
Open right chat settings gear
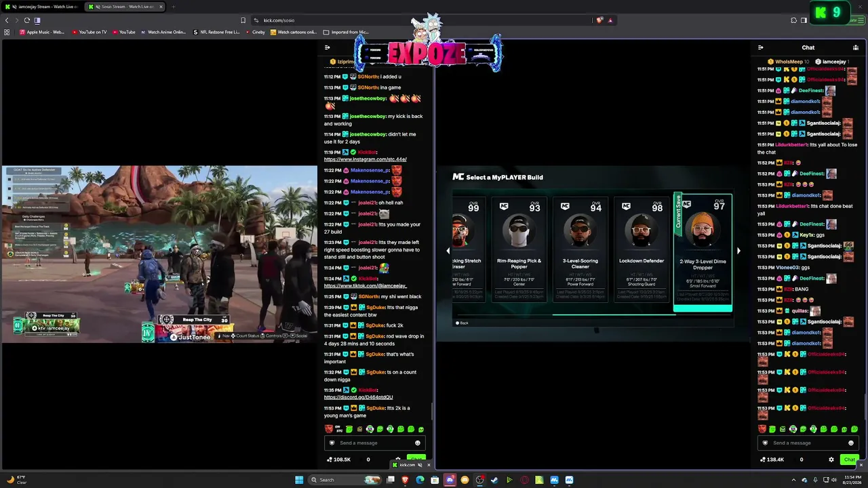(x=831, y=460)
